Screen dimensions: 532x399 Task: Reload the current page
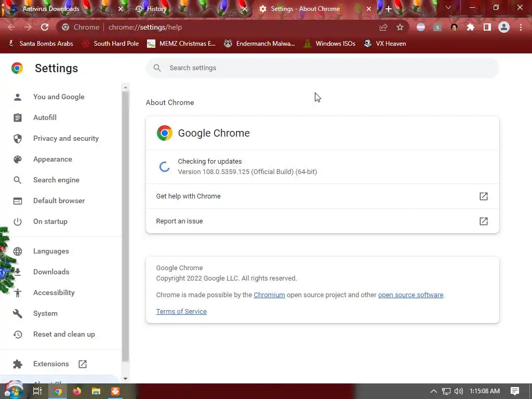45,27
